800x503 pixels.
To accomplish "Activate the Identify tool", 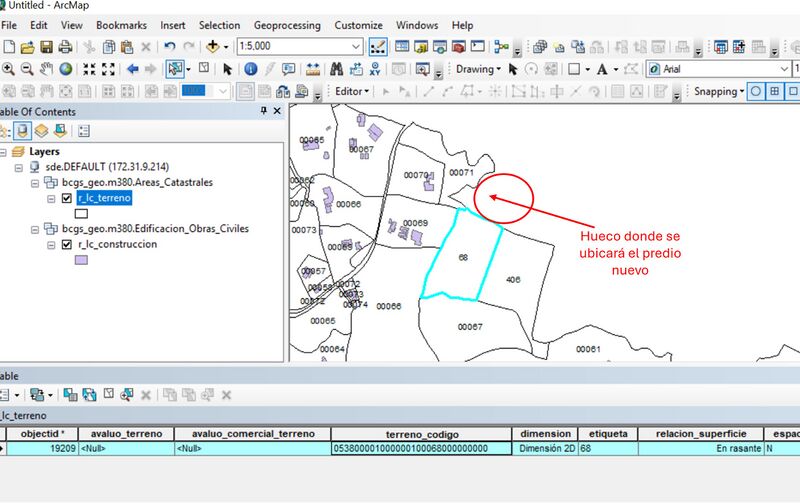I will coord(251,69).
